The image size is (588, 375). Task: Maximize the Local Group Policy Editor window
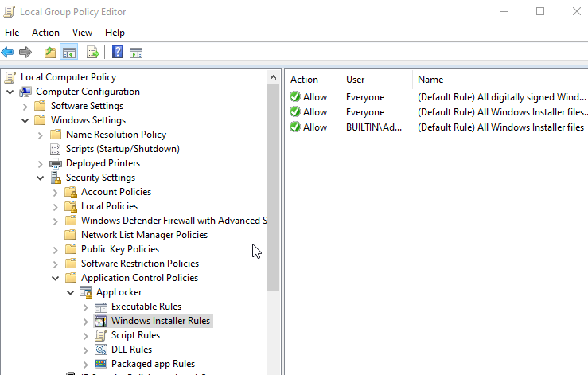(x=540, y=12)
